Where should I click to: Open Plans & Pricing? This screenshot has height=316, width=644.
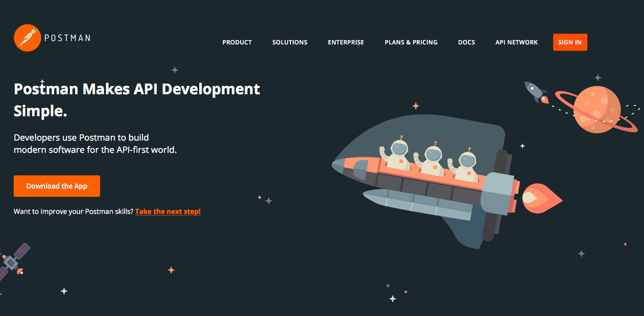(x=411, y=42)
